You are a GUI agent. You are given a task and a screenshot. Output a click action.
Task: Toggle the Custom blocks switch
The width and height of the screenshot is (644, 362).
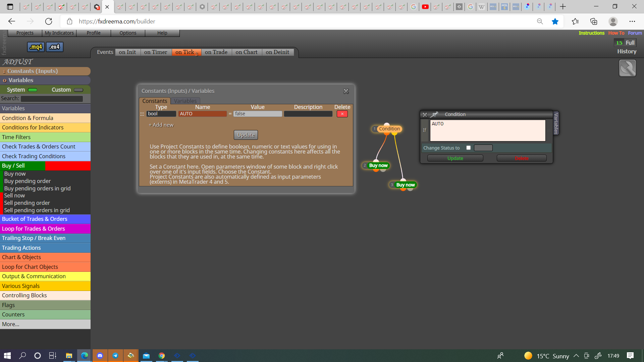(x=78, y=90)
